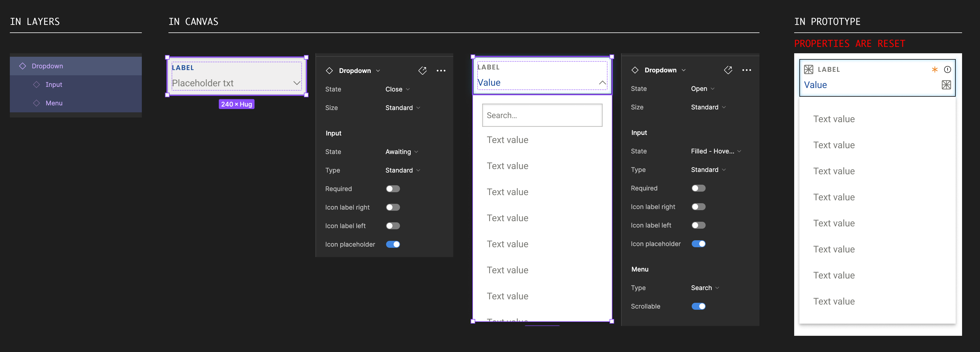
Task: Select the Dropdown layer diamond icon
Action: pos(23,66)
